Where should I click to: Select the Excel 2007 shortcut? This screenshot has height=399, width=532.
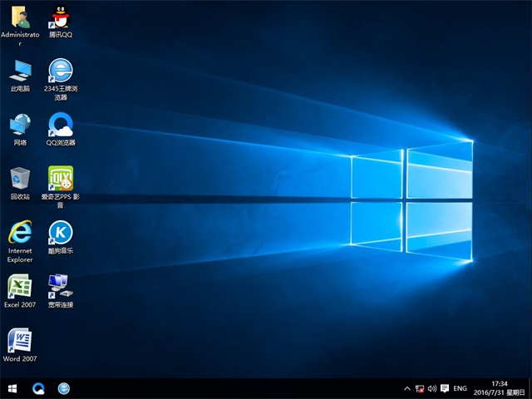click(20, 286)
